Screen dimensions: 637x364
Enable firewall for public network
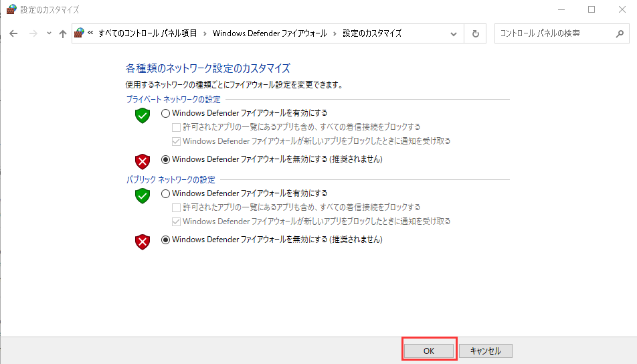click(x=166, y=193)
